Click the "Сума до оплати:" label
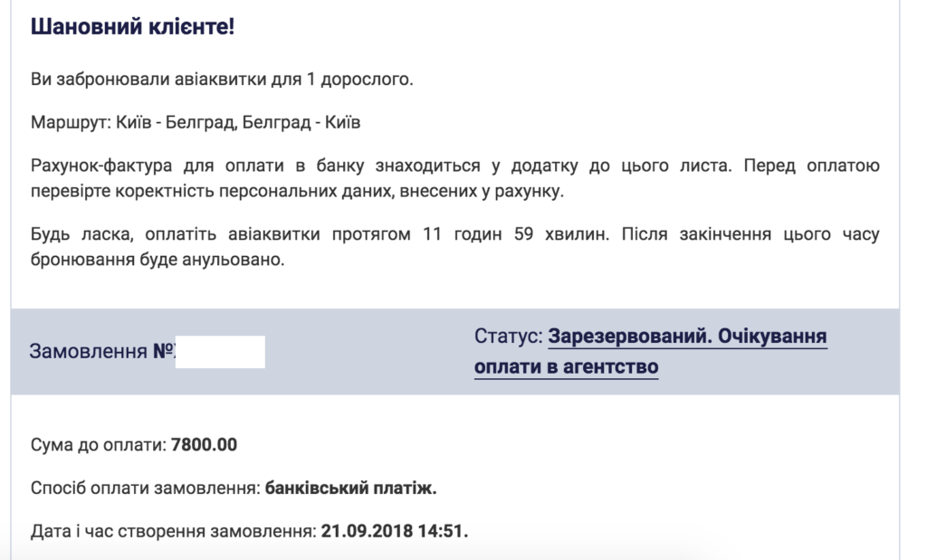Screen dimensions: 927x560 point(98,445)
